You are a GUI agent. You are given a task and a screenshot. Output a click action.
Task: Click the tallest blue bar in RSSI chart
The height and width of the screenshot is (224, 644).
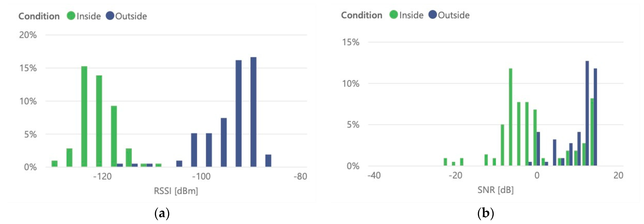(x=253, y=112)
